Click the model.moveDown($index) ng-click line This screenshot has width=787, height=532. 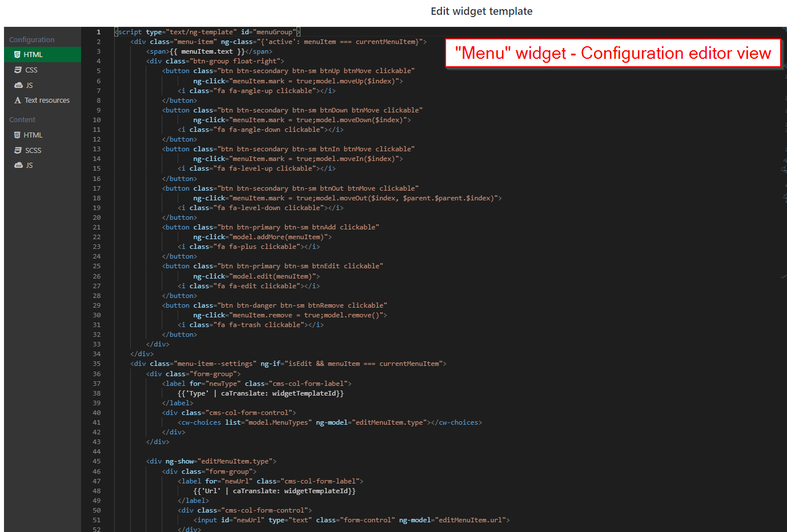pyautogui.click(x=302, y=120)
